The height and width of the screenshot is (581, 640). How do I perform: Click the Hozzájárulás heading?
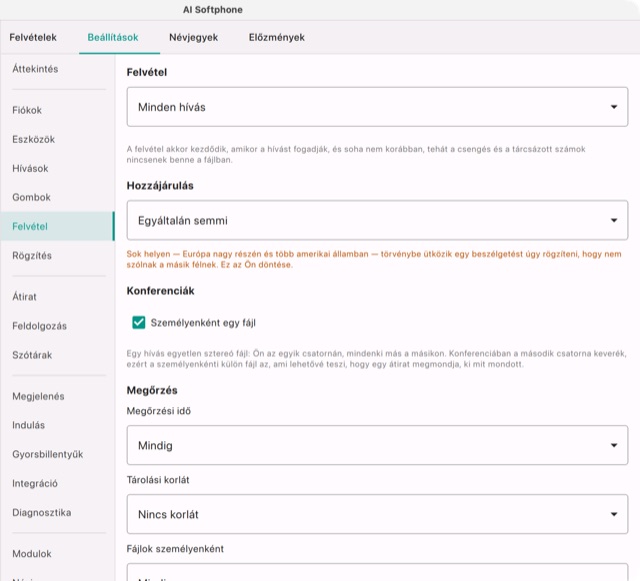[160, 186]
